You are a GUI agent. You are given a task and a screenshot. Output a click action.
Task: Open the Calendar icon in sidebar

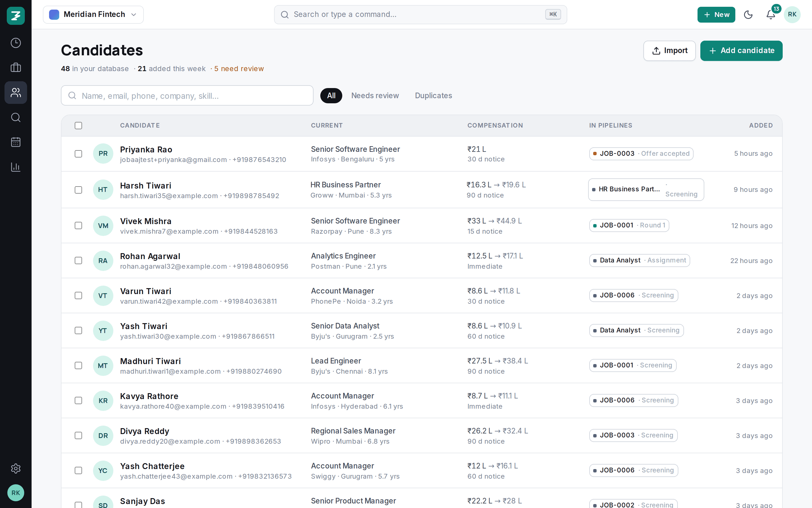click(x=16, y=142)
